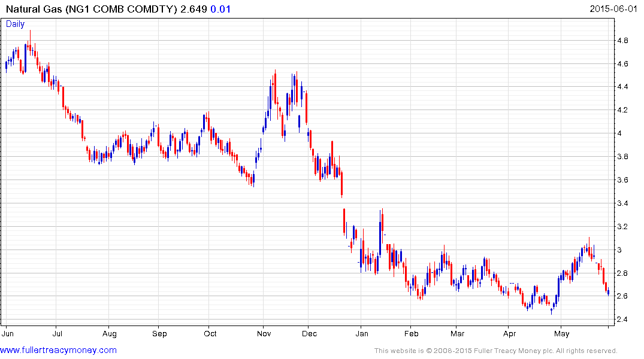Viewport: 644px width, 359px height.
Task: Click the 'May' month label on the x-axis
Action: click(x=562, y=333)
